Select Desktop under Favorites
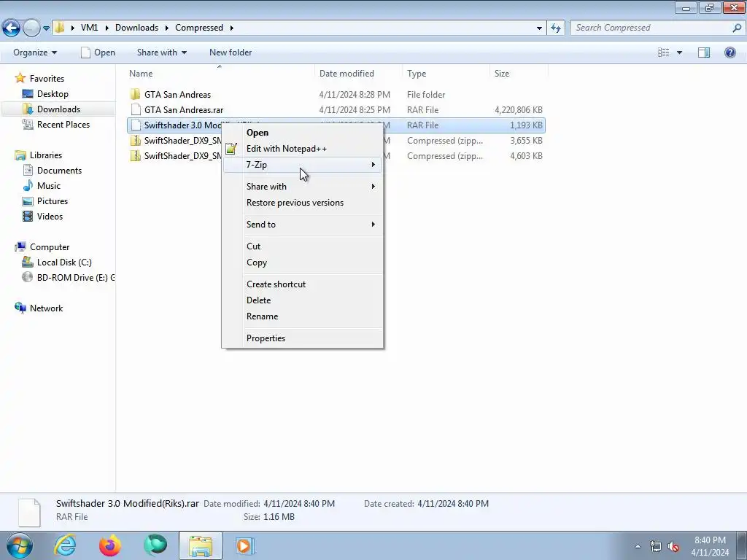The width and height of the screenshot is (747, 560). pyautogui.click(x=53, y=94)
